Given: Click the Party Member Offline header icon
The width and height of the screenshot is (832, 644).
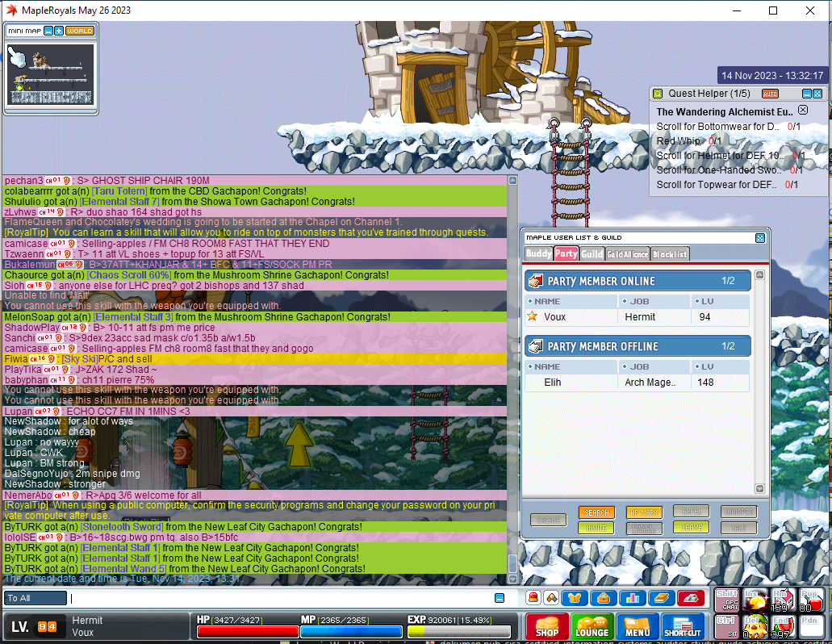Looking at the screenshot, I should (x=534, y=346).
